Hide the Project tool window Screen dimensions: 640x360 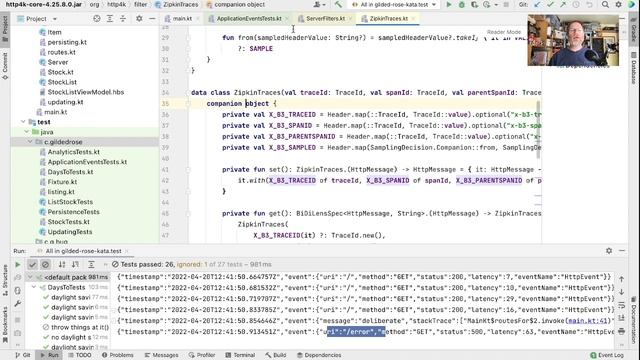152,19
